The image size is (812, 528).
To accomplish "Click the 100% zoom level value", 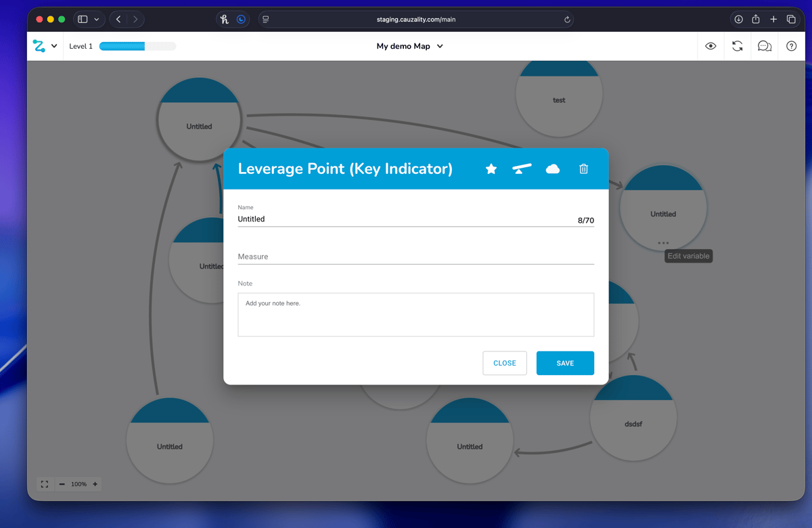I will click(x=78, y=484).
